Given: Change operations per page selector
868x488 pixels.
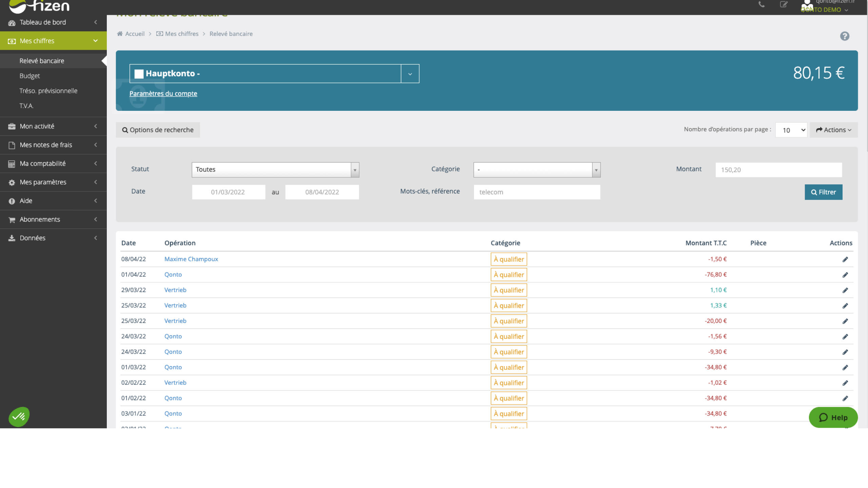Looking at the screenshot, I should coord(791,130).
